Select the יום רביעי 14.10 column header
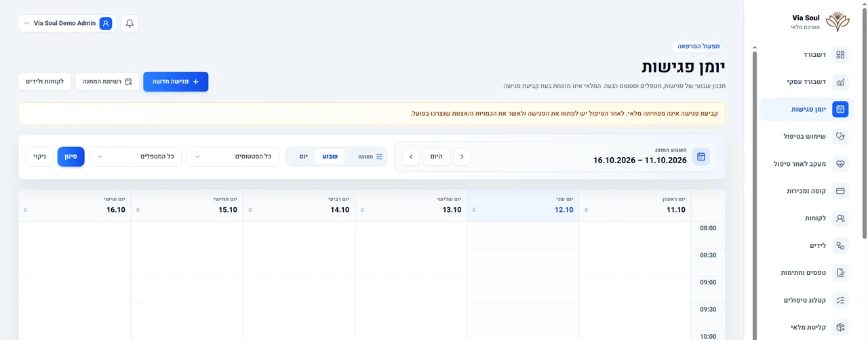The height and width of the screenshot is (340, 868). click(299, 205)
